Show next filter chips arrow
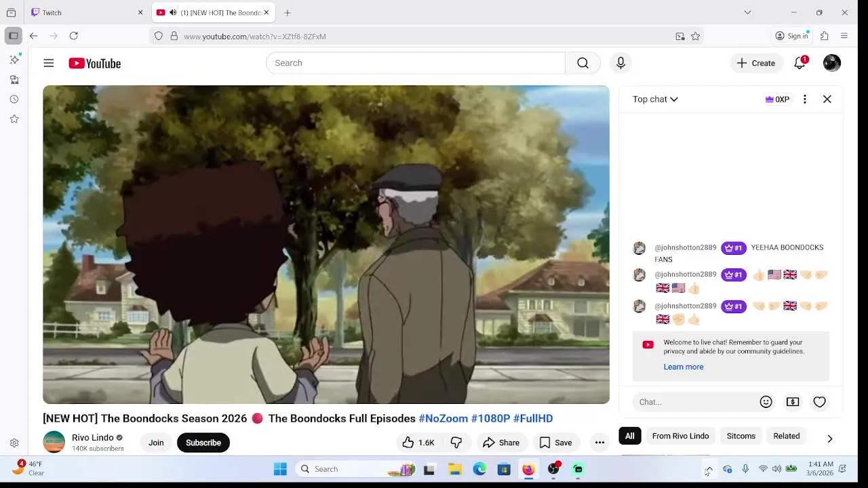Viewport: 868px width, 488px height. coord(830,439)
